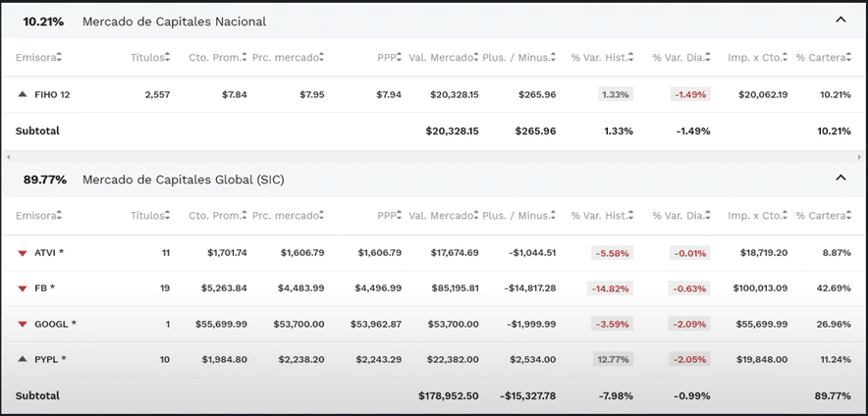868x416 pixels.
Task: Sort Global SIC table by % Cartera
Action: tap(823, 216)
